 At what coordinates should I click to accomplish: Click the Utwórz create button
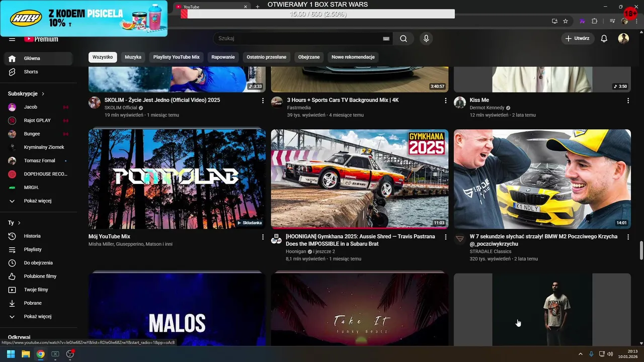[x=578, y=39]
